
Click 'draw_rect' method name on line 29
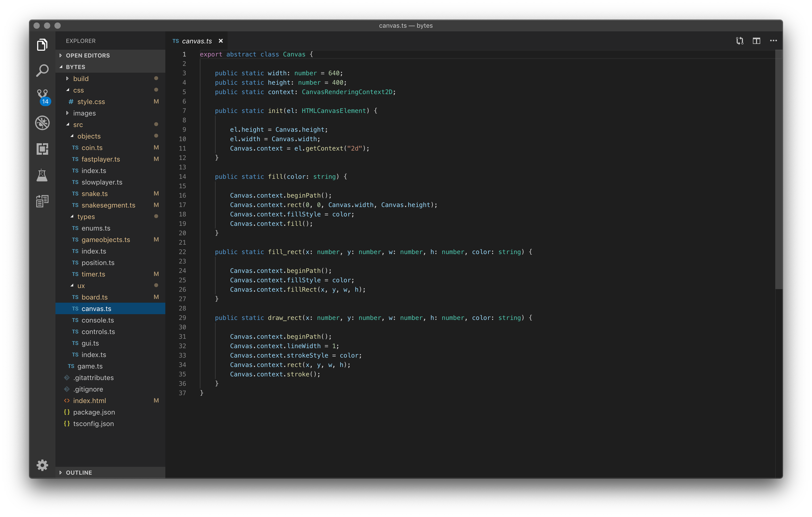pos(285,318)
